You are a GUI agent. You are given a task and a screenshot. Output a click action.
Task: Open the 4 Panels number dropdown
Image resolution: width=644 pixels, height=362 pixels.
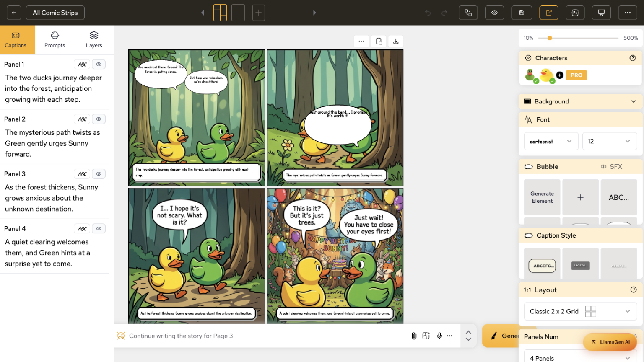[580, 358]
